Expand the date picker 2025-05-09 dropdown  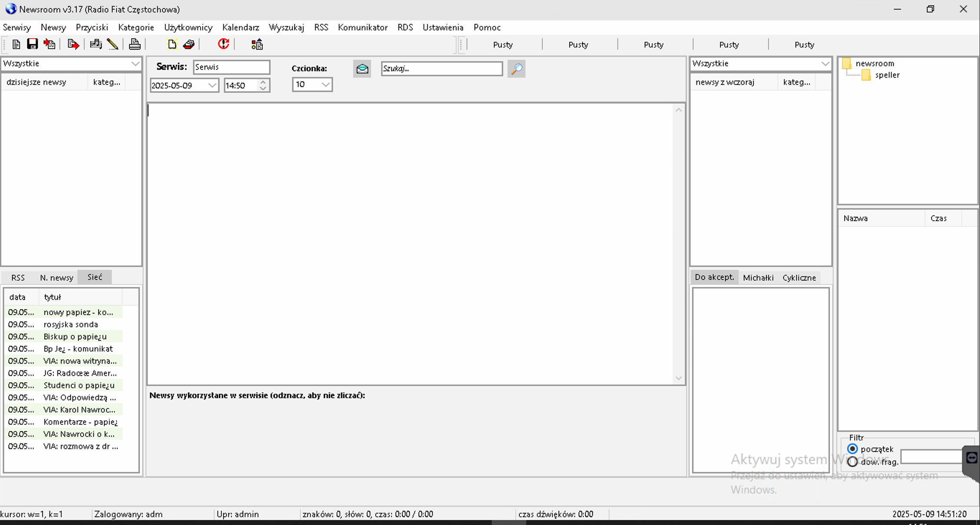(x=212, y=85)
